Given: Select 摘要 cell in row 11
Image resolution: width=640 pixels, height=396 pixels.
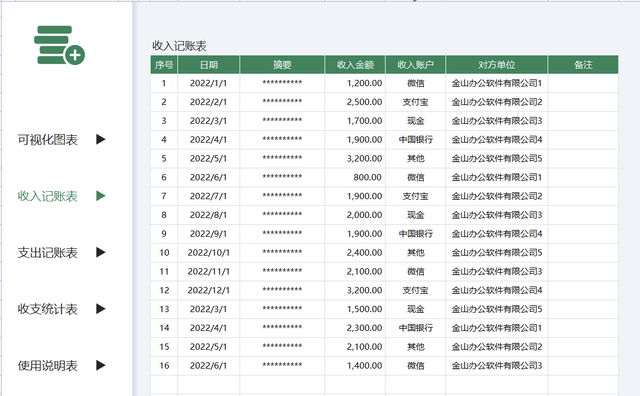Looking at the screenshot, I should point(282,271).
